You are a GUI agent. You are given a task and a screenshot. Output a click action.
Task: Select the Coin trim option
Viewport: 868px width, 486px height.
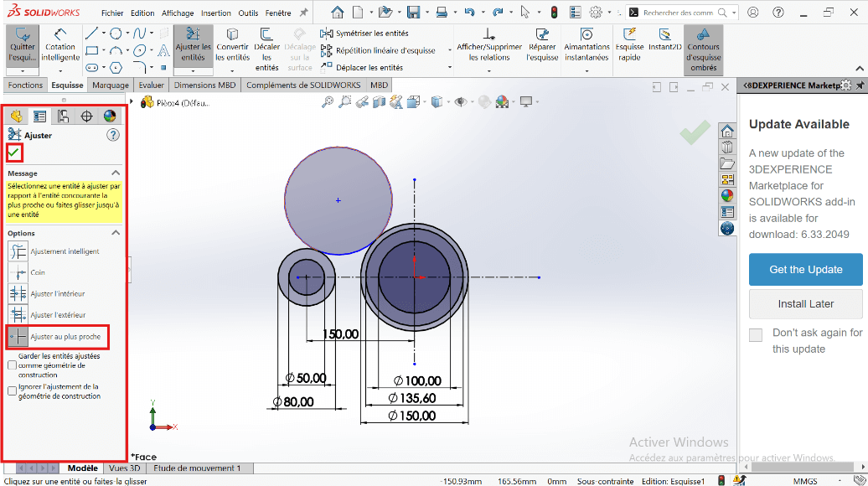(x=18, y=272)
